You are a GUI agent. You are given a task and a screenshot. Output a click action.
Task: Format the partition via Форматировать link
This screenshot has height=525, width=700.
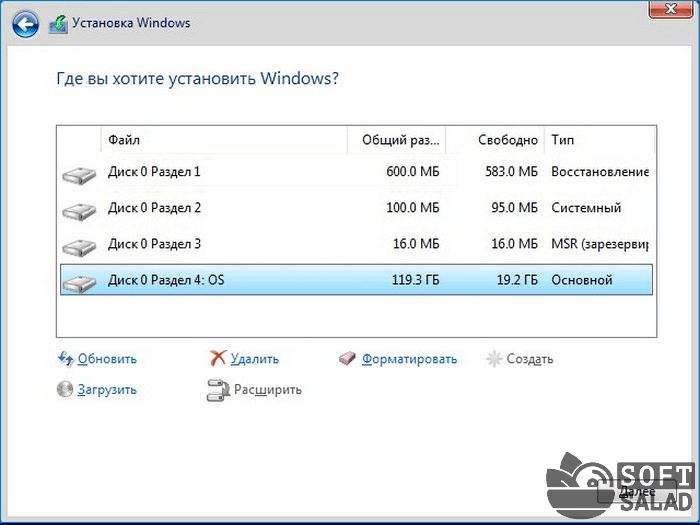point(409,359)
